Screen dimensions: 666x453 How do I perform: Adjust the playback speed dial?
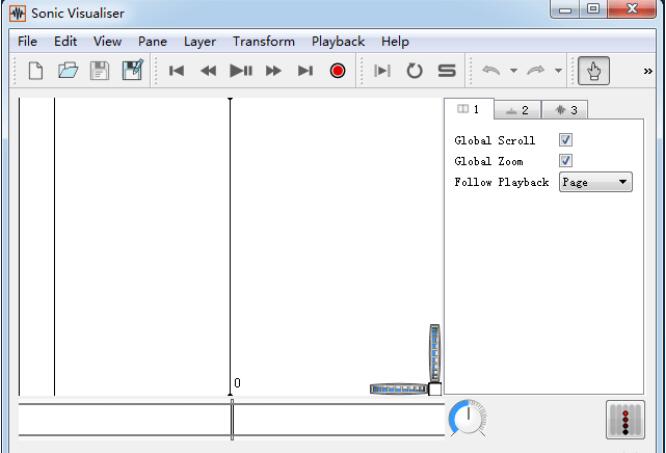click(x=468, y=418)
